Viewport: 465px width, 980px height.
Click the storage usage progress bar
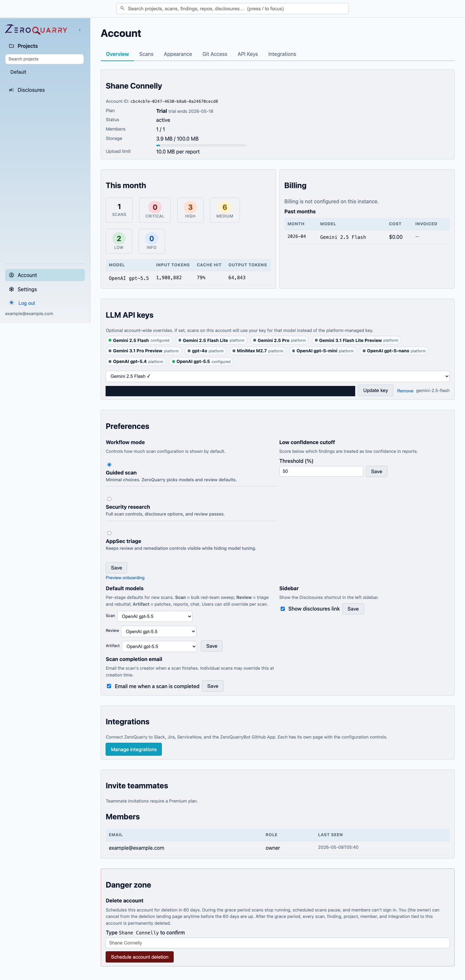pyautogui.click(x=201, y=145)
